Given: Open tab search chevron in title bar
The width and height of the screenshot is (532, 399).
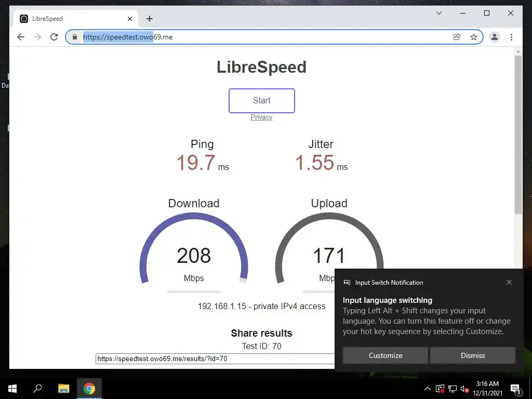Looking at the screenshot, I should [x=438, y=13].
